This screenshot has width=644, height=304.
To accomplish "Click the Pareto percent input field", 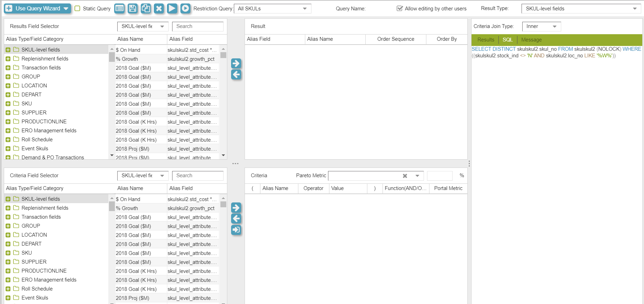I will click(x=439, y=176).
